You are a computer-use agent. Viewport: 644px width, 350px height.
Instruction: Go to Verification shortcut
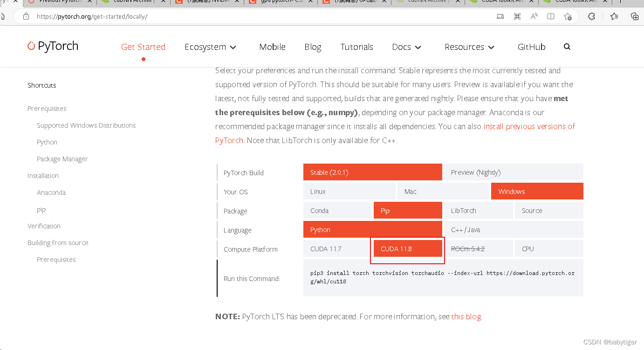point(44,226)
